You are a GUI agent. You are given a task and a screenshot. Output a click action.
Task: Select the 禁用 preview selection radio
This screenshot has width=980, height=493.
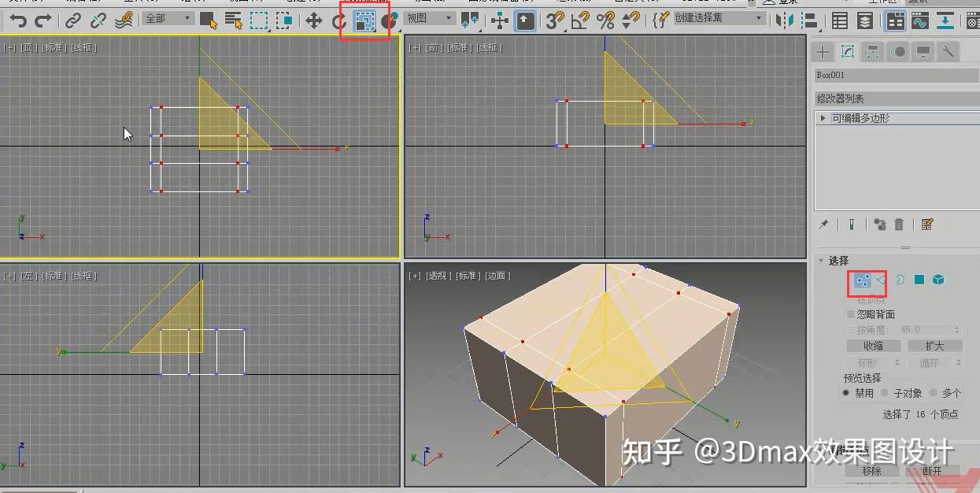click(846, 393)
